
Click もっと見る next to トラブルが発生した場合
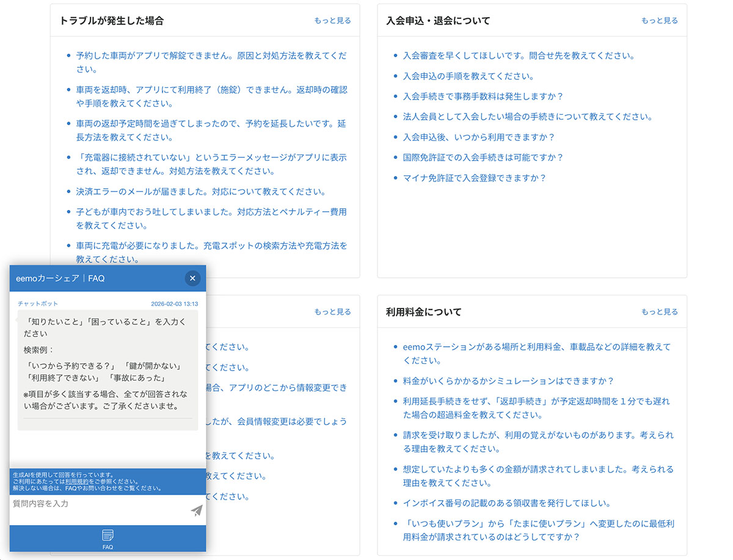[x=332, y=20]
